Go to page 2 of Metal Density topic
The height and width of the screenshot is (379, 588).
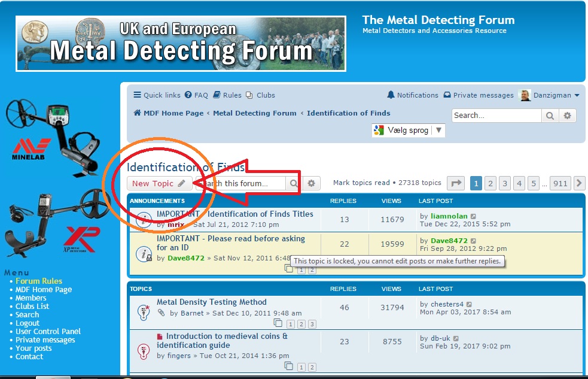pyautogui.click(x=301, y=324)
